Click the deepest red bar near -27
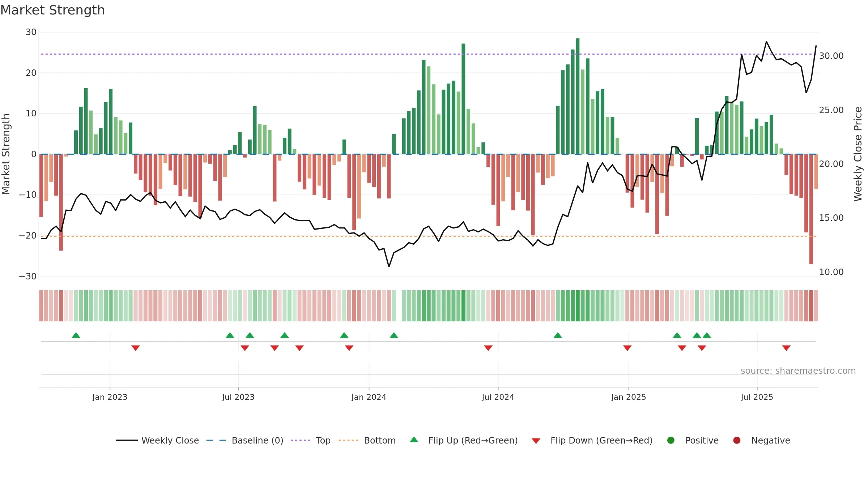Image resolution: width=868 pixels, height=488 pixels. click(811, 209)
